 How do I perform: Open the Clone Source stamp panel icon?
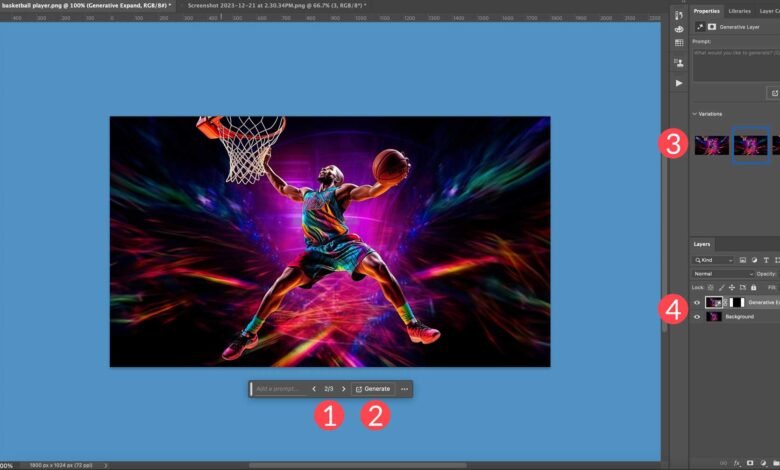click(679, 63)
